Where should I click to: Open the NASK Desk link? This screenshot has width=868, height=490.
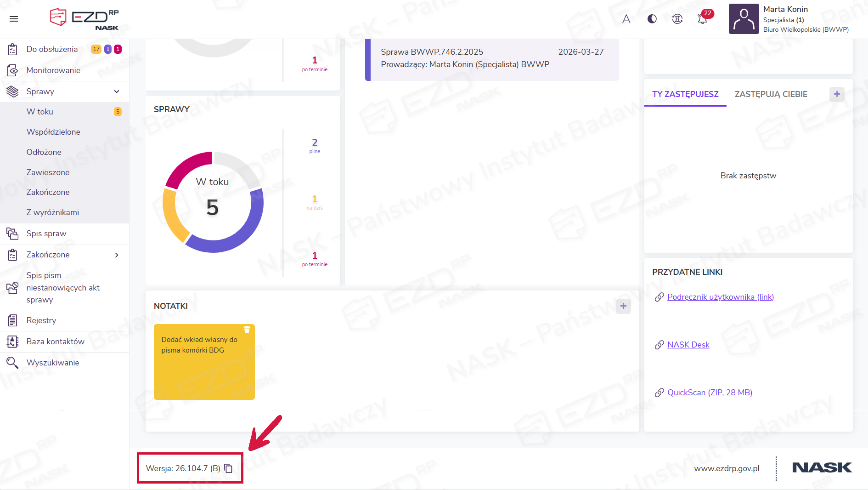[688, 345]
